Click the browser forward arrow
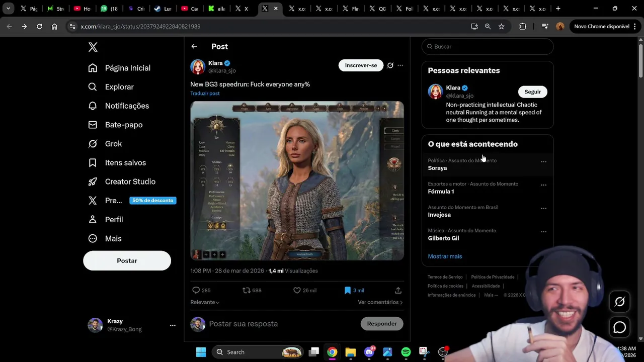The height and width of the screenshot is (362, 644). pos(24,27)
